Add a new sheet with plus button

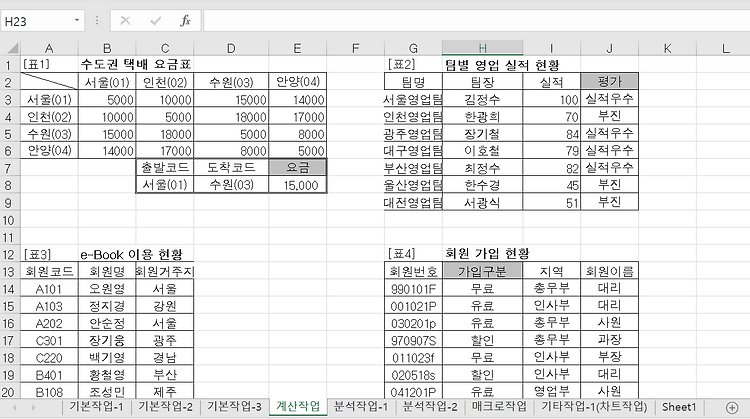(732, 408)
